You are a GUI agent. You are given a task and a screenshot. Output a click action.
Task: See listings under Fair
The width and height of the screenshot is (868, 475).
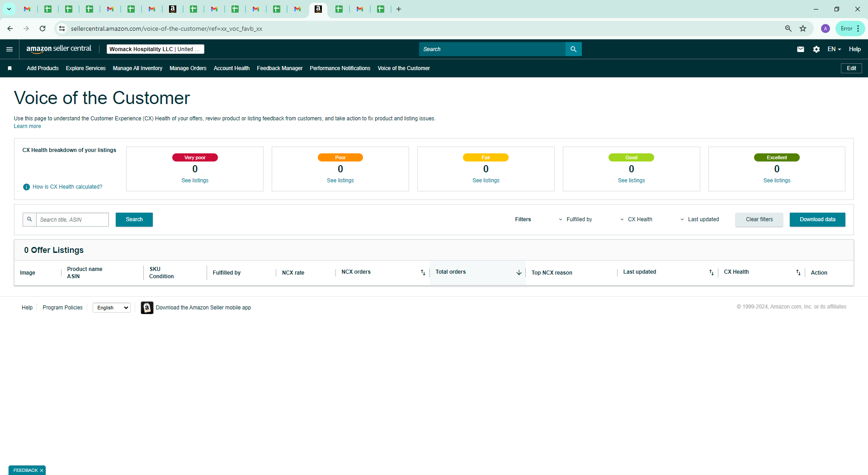point(486,180)
